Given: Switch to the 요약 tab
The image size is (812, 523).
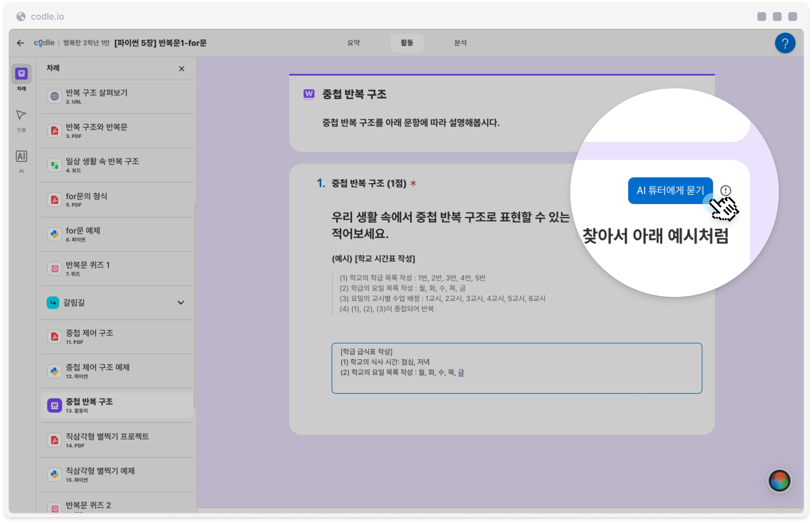Looking at the screenshot, I should click(353, 43).
